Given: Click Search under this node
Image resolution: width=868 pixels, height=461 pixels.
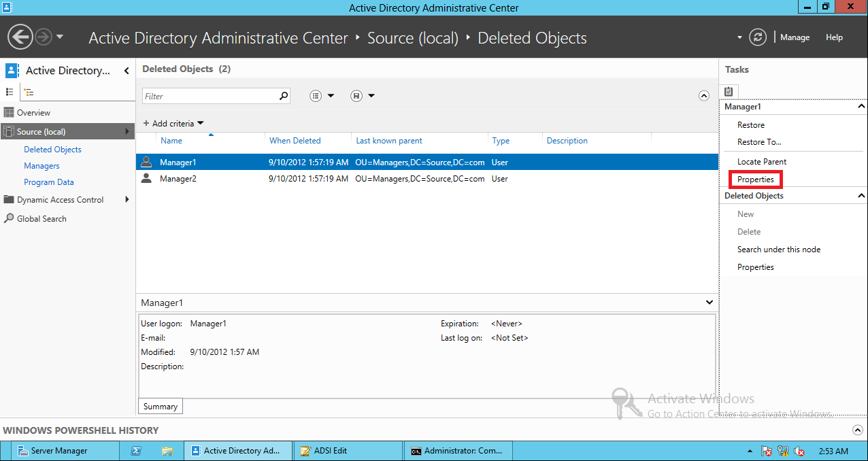Looking at the screenshot, I should coord(779,250).
